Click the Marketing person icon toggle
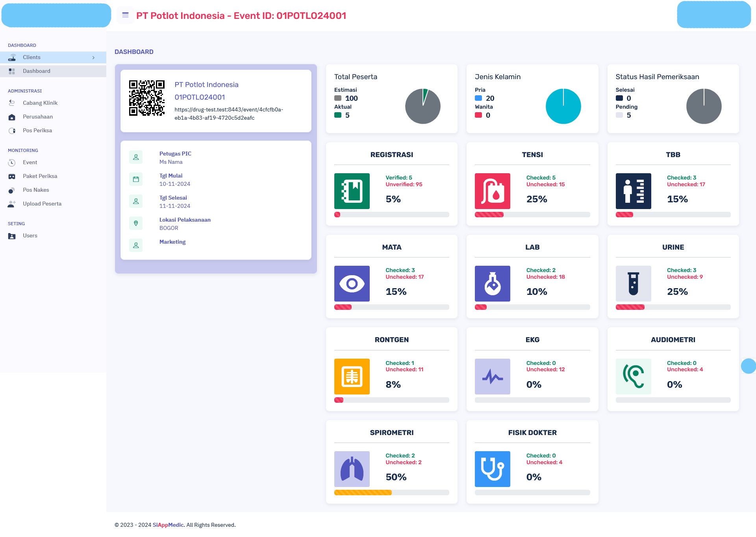756x537 pixels. tap(136, 245)
